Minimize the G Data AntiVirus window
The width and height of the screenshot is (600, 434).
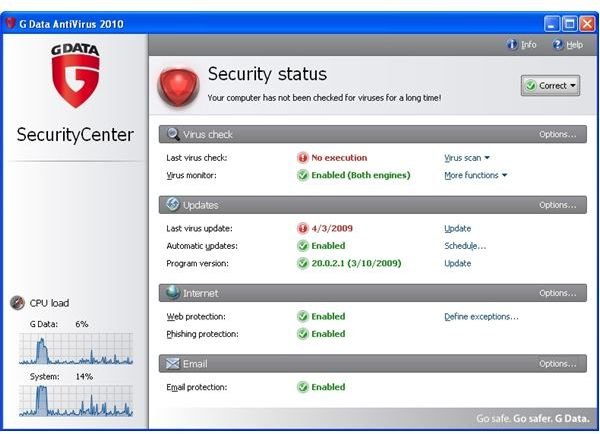551,24
